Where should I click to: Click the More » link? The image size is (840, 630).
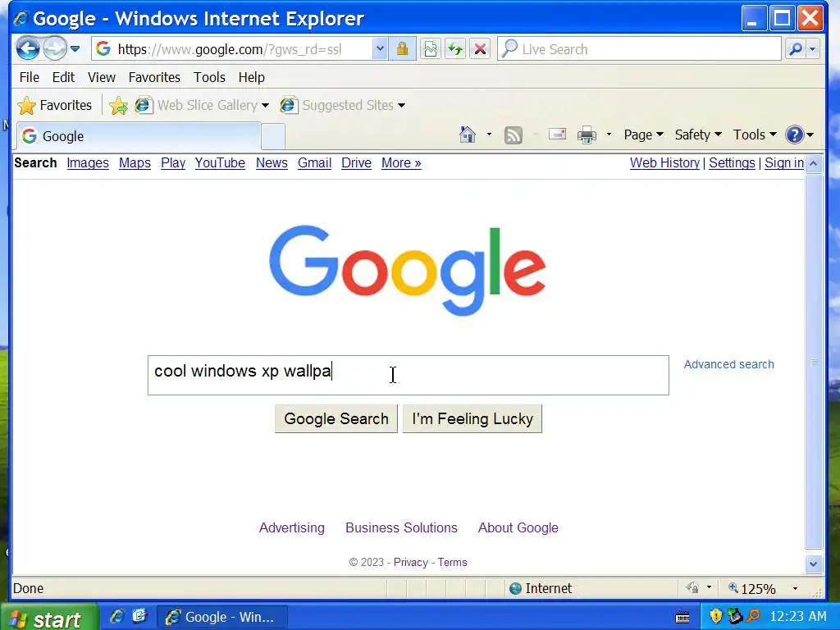point(401,163)
